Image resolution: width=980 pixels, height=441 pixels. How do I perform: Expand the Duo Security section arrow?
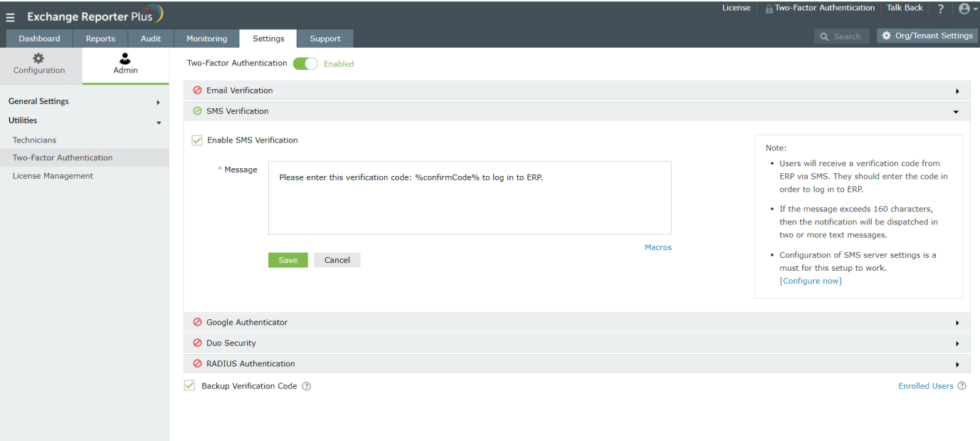coord(957,343)
